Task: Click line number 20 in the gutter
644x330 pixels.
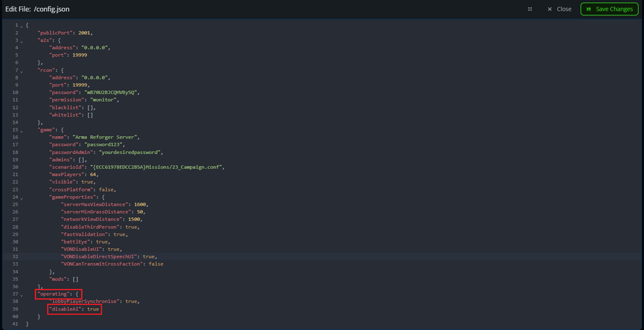Action: pos(15,167)
